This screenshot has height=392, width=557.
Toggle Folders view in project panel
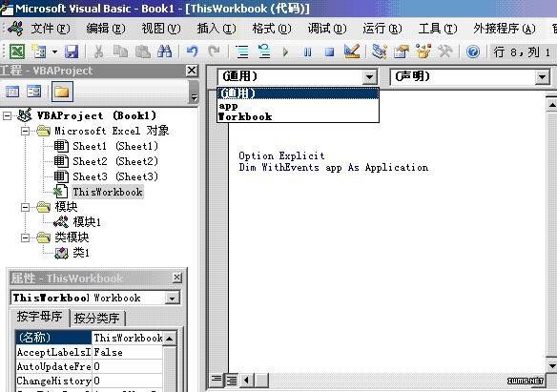click(x=62, y=92)
